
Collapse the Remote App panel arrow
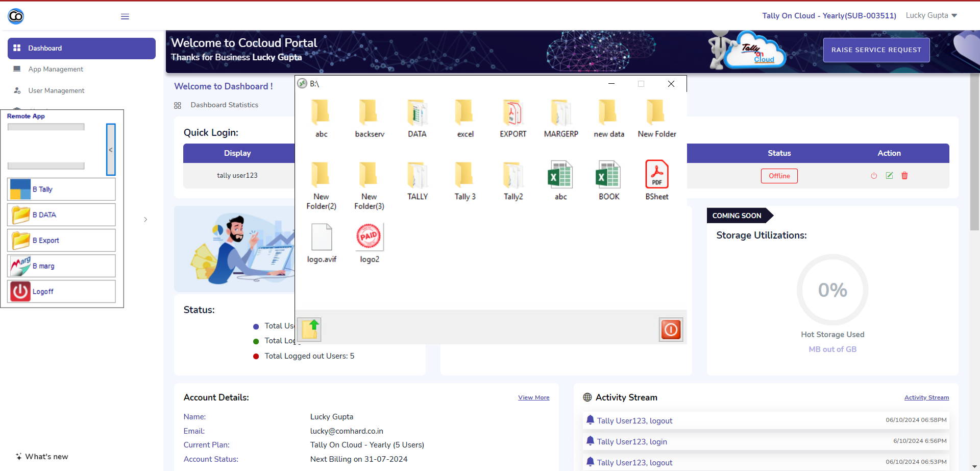tap(111, 150)
